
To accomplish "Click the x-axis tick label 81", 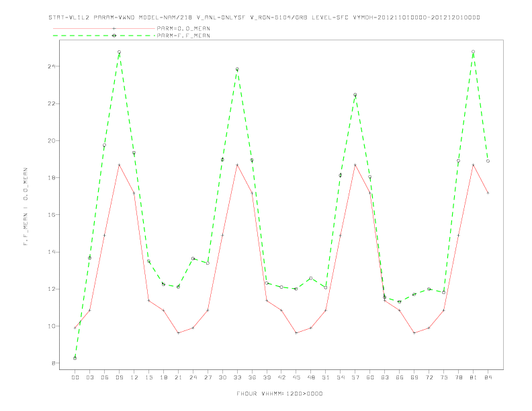I will pyautogui.click(x=474, y=377).
